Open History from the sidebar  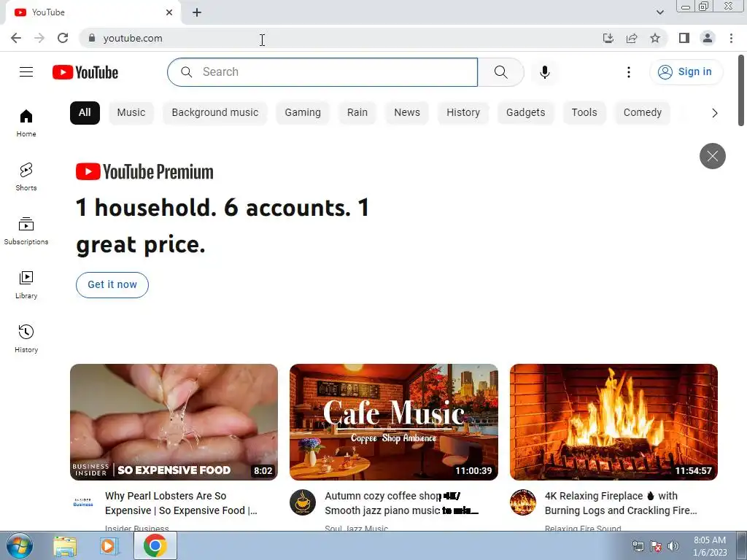(x=26, y=338)
